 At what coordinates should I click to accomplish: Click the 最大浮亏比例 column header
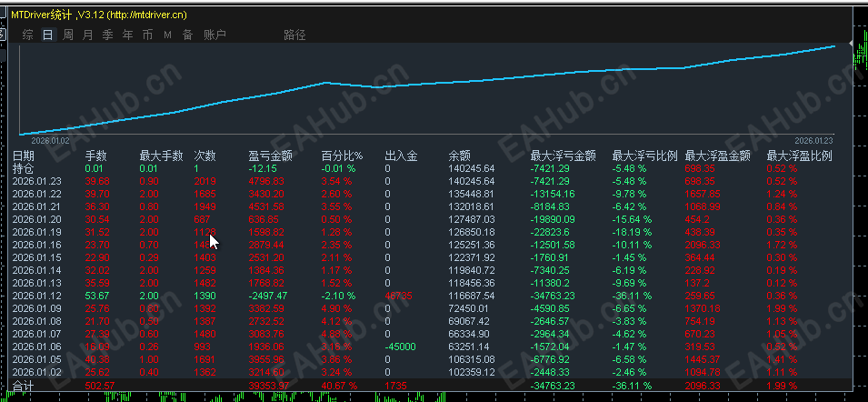pyautogui.click(x=645, y=156)
